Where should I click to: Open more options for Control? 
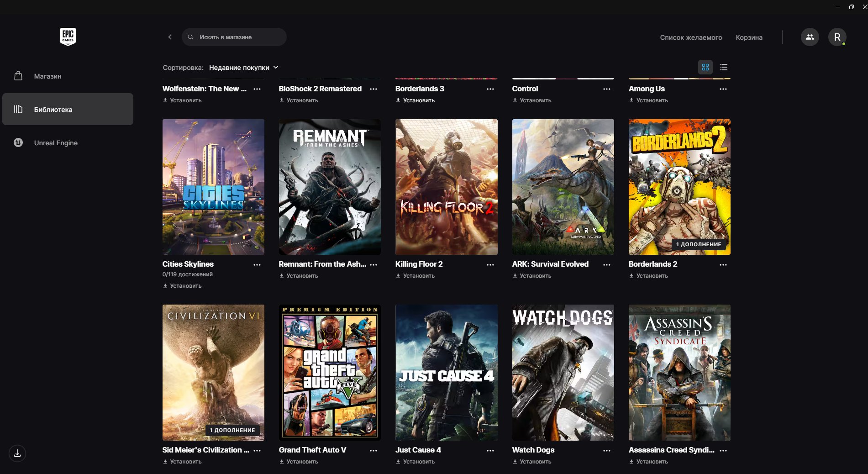pyautogui.click(x=607, y=89)
